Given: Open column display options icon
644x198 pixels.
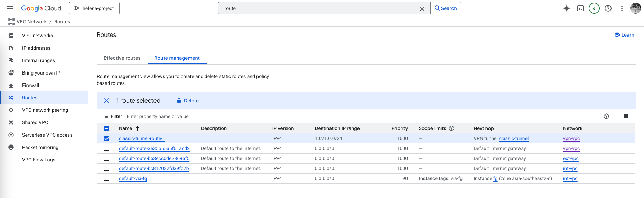Looking at the screenshot, I should coord(626,116).
